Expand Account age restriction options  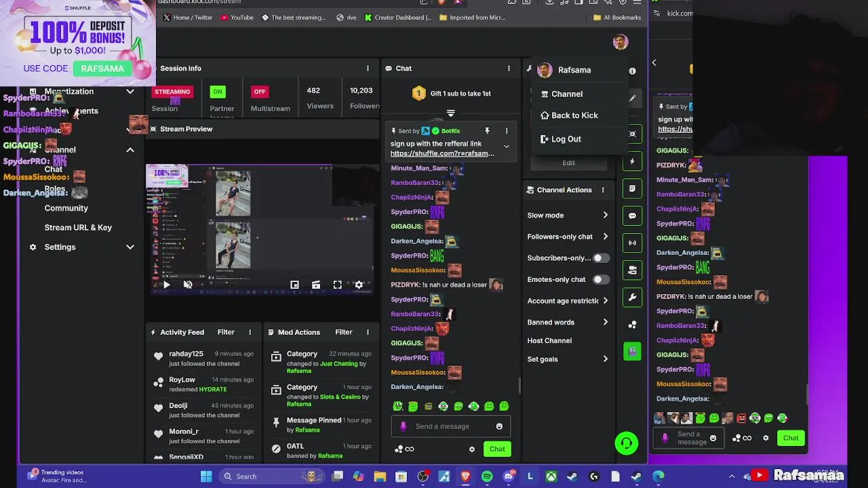tap(605, 301)
